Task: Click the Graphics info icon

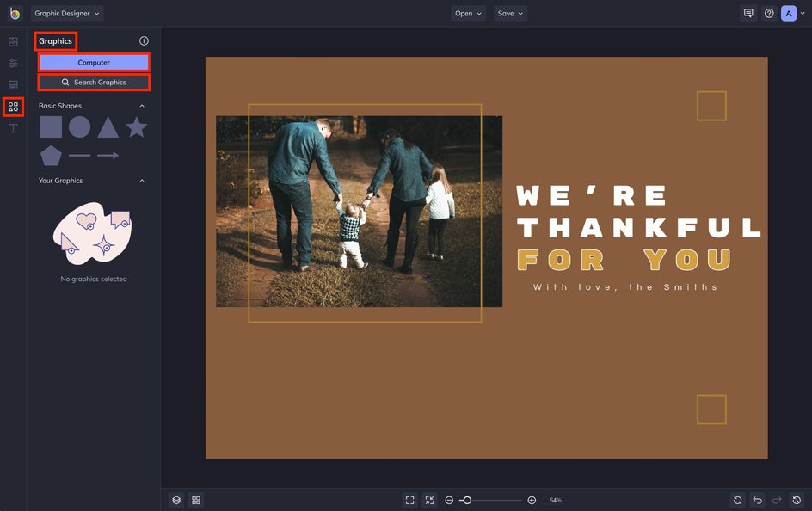Action: click(x=144, y=41)
